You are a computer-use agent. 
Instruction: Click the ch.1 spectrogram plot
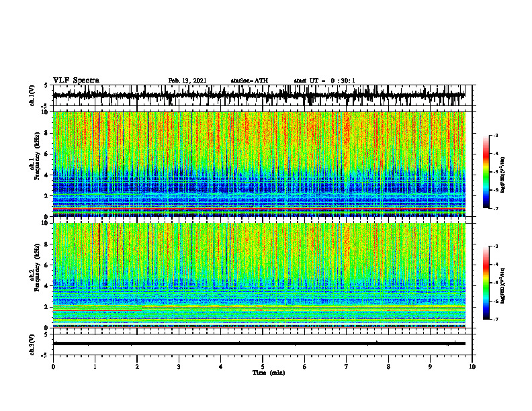[x=259, y=164]
